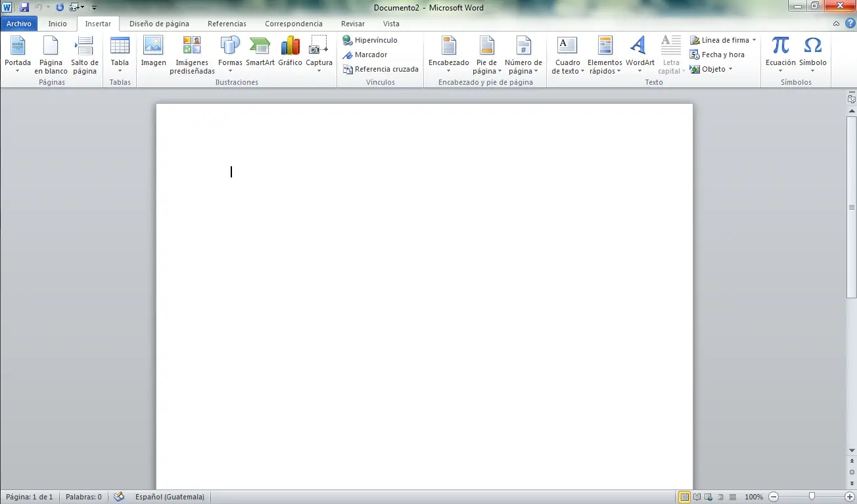Screen dimensions: 857x504
Task: Switch to the Revisar tab
Action: 353,24
